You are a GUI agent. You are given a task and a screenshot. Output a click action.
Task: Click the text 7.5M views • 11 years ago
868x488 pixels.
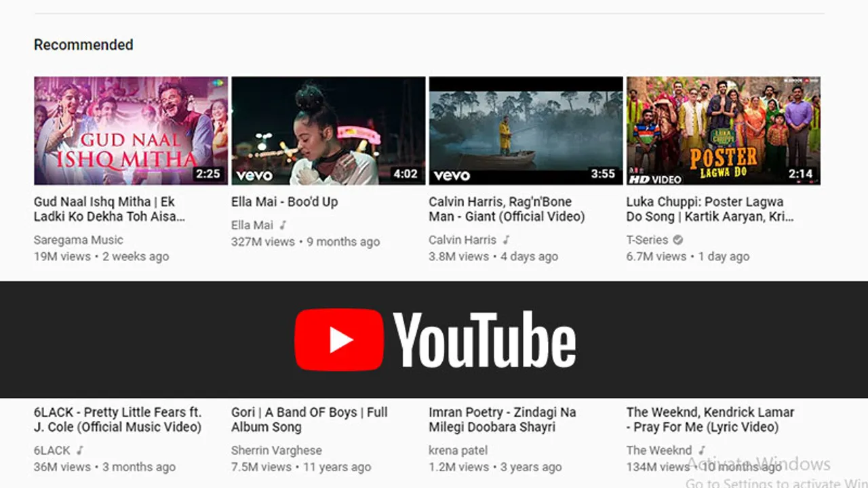[301, 466]
